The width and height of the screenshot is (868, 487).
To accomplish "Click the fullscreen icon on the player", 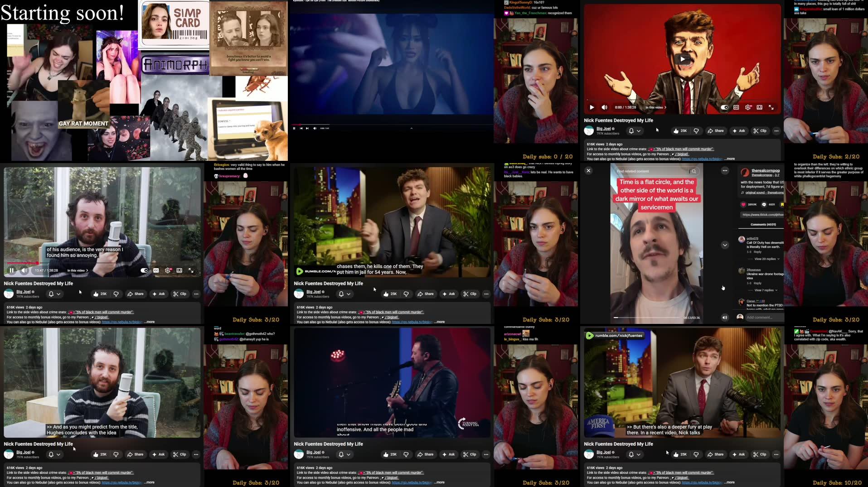I will 191,270.
